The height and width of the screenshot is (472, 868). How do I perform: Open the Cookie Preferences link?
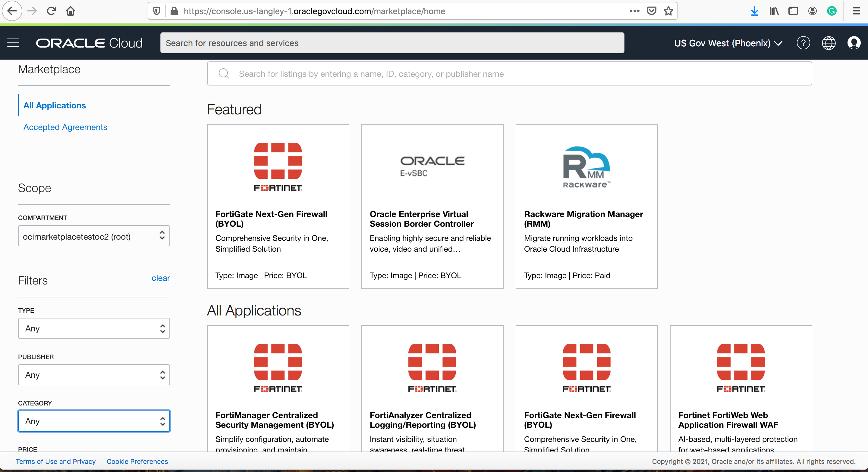click(x=137, y=461)
